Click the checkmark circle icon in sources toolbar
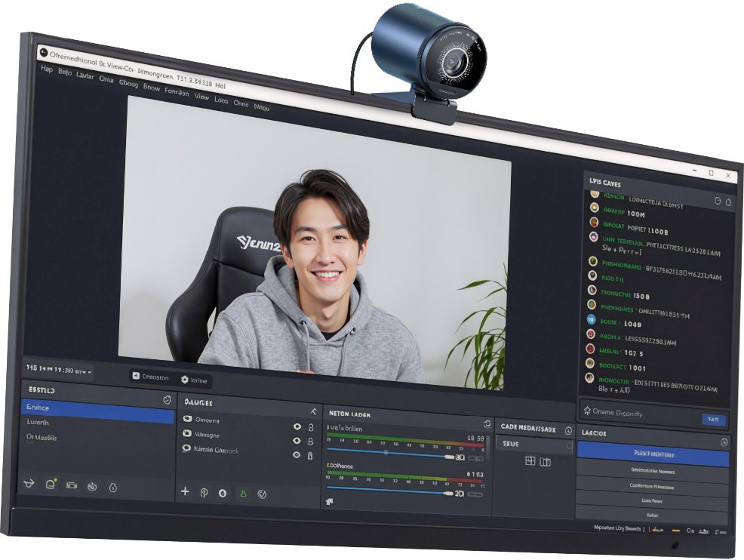 tap(262, 494)
